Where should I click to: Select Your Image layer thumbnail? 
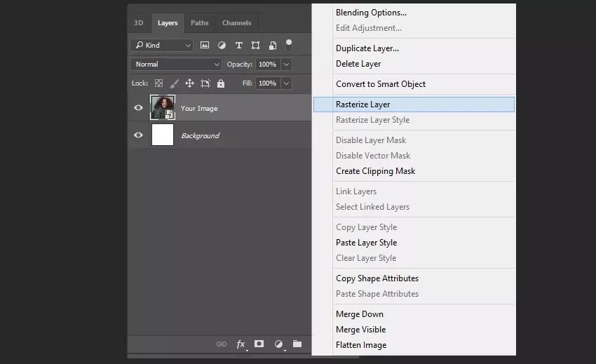(163, 107)
